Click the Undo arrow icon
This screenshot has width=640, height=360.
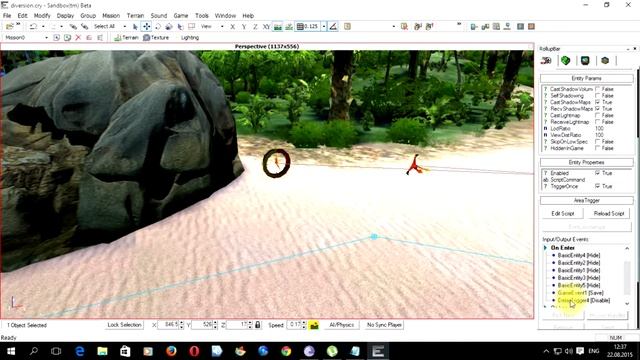33,27
